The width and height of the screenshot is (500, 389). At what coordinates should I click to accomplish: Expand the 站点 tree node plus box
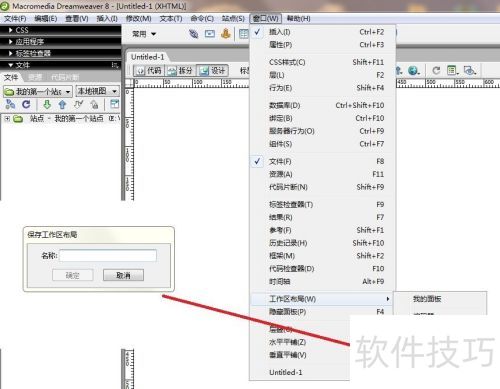pos(7,119)
